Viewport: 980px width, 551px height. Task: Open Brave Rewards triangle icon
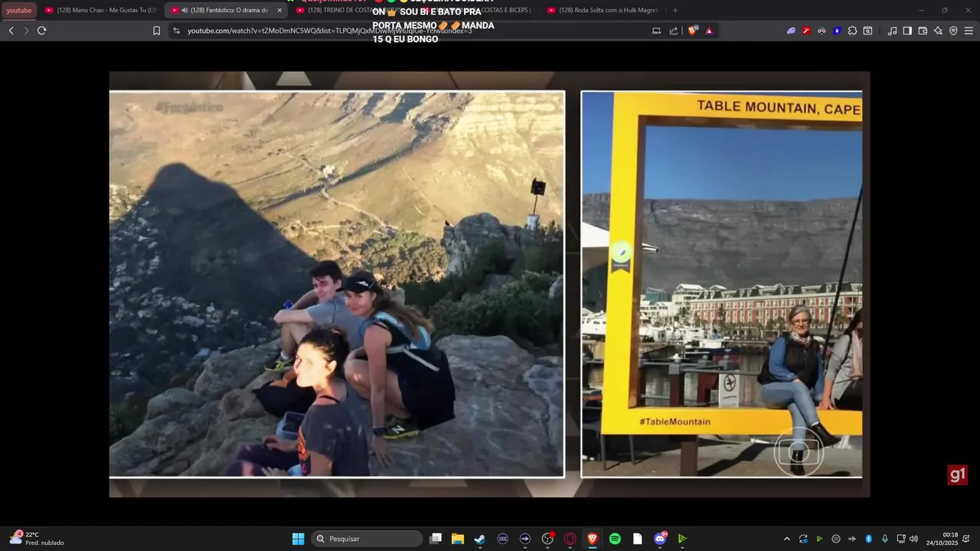click(x=709, y=31)
